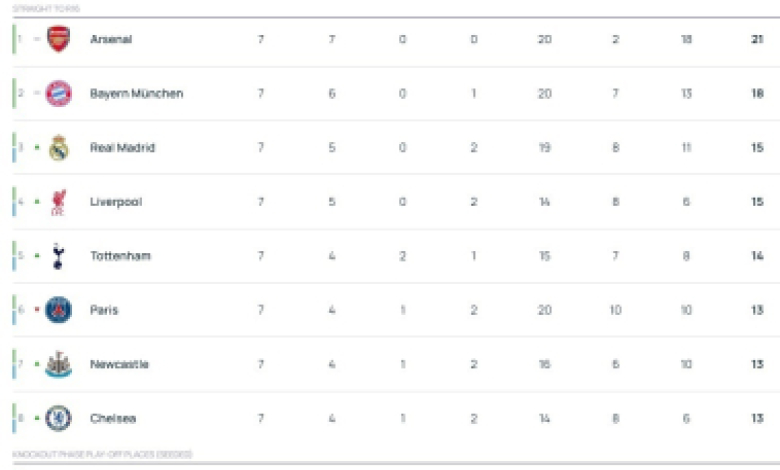Screen dimensions: 780x470
Task: Click the Tottenham team name
Action: (x=120, y=256)
